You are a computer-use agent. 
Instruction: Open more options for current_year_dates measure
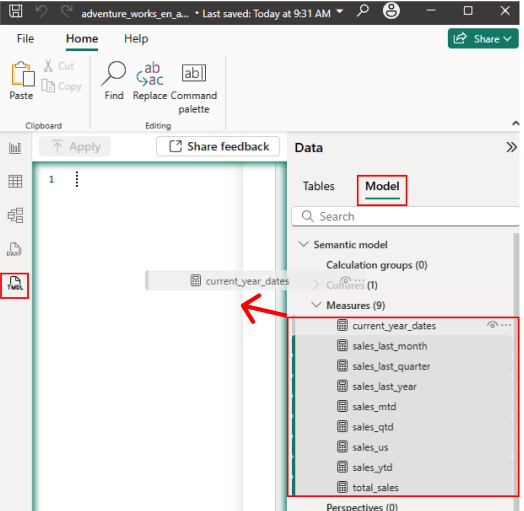[x=506, y=325]
